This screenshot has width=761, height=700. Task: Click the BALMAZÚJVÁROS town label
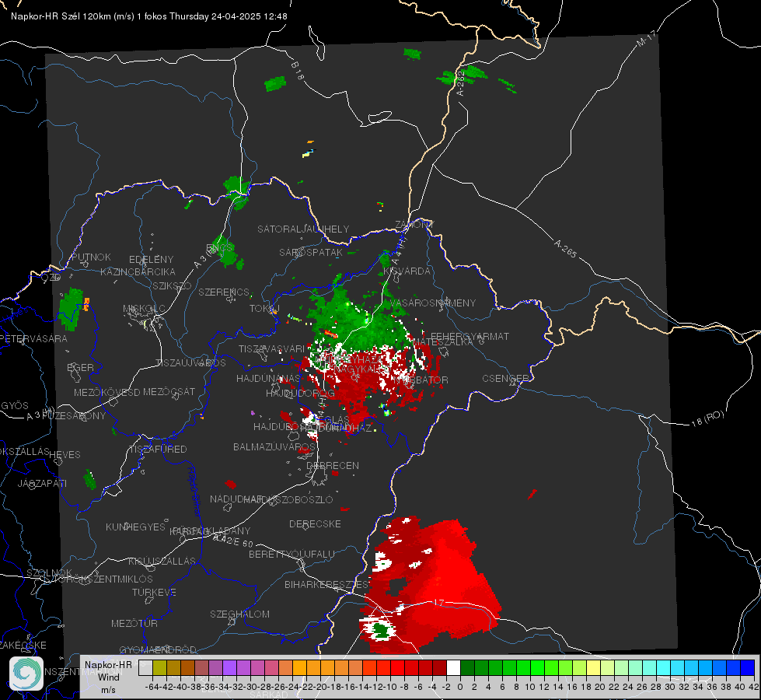coord(274,446)
